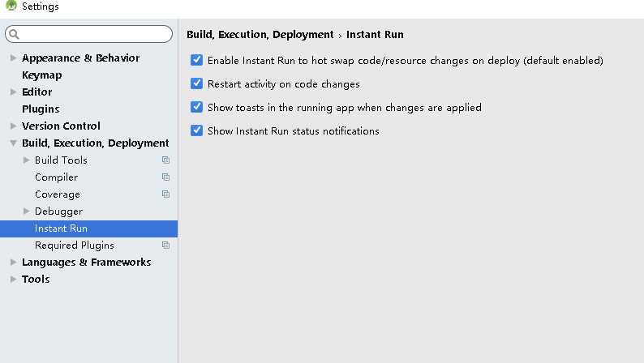Click the Android Studio logo icon
644x363 pixels.
pyautogui.click(x=11, y=6)
